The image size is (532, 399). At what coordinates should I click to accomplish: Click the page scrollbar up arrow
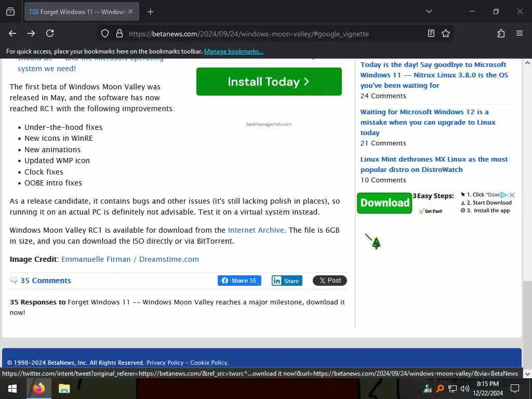pyautogui.click(x=527, y=63)
